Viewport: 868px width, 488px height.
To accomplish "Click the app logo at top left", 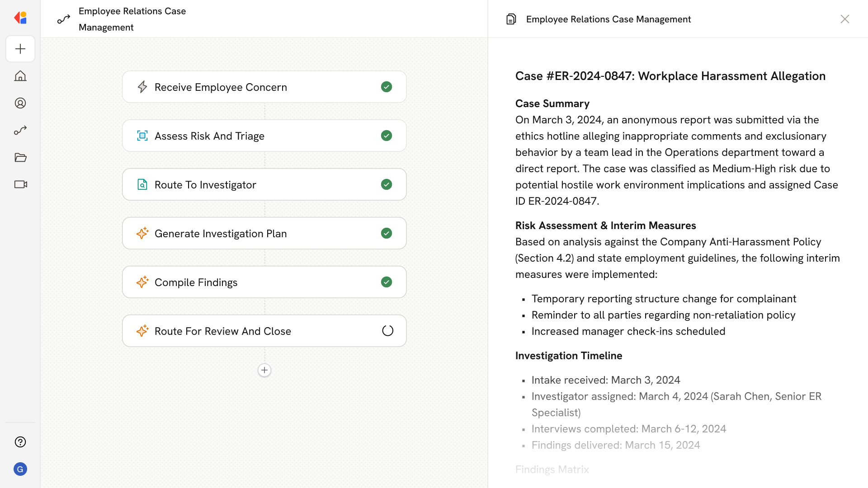I will coord(20,18).
